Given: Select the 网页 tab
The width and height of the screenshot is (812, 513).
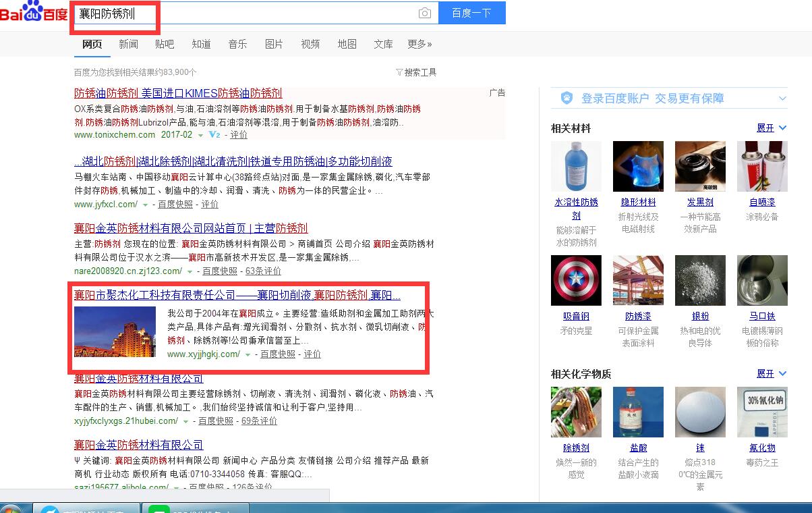Looking at the screenshot, I should [92, 44].
